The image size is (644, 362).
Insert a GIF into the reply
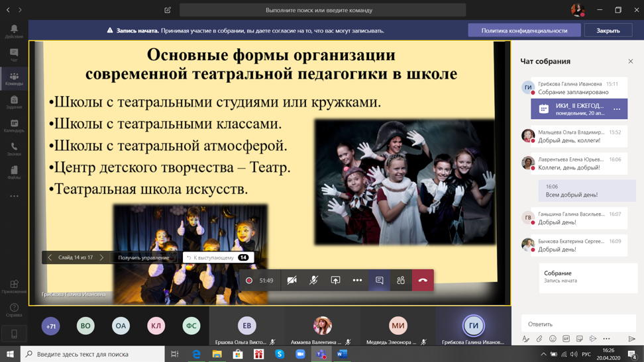click(566, 339)
